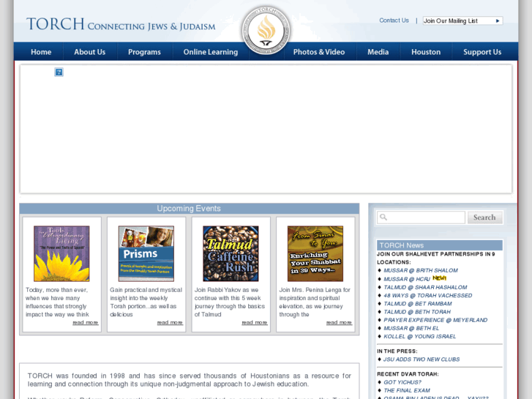Open Got Yichus? dvar torah link
Viewport: 532px width, 399px height.
click(x=402, y=382)
